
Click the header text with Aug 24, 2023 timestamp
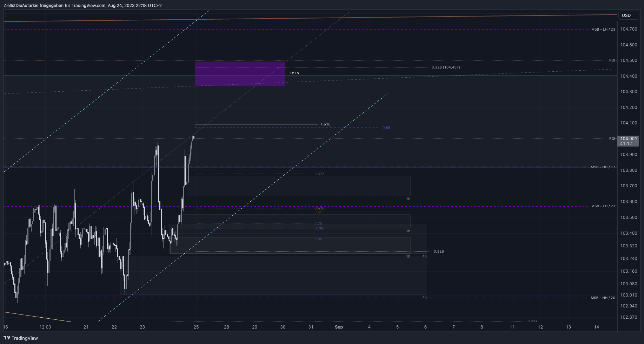pos(82,5)
